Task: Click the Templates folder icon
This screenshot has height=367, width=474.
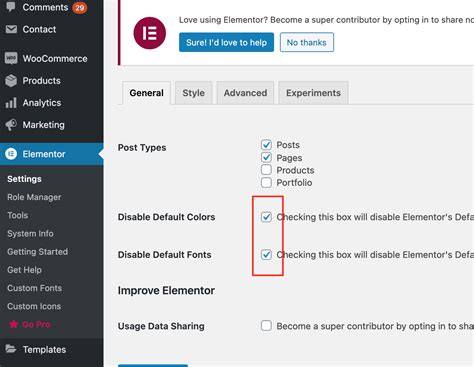Action: (11, 349)
